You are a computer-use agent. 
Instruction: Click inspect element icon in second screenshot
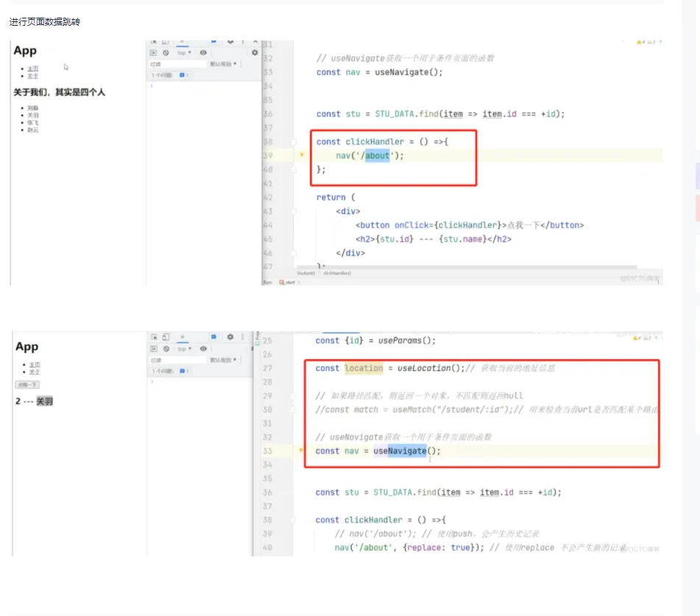154,337
